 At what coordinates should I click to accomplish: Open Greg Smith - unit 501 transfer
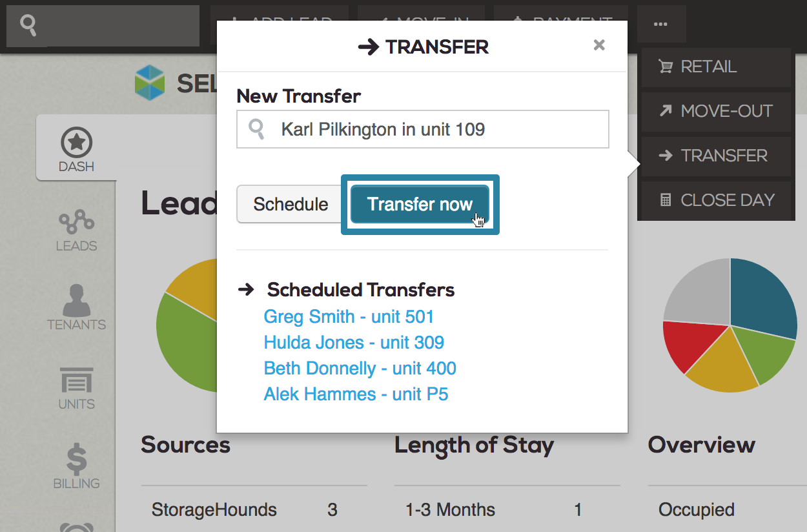[349, 317]
